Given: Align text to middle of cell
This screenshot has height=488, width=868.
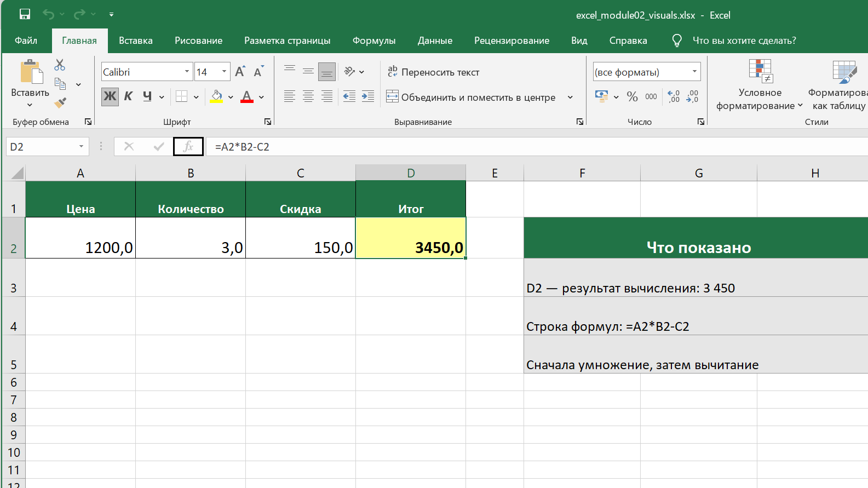Looking at the screenshot, I should 308,71.
